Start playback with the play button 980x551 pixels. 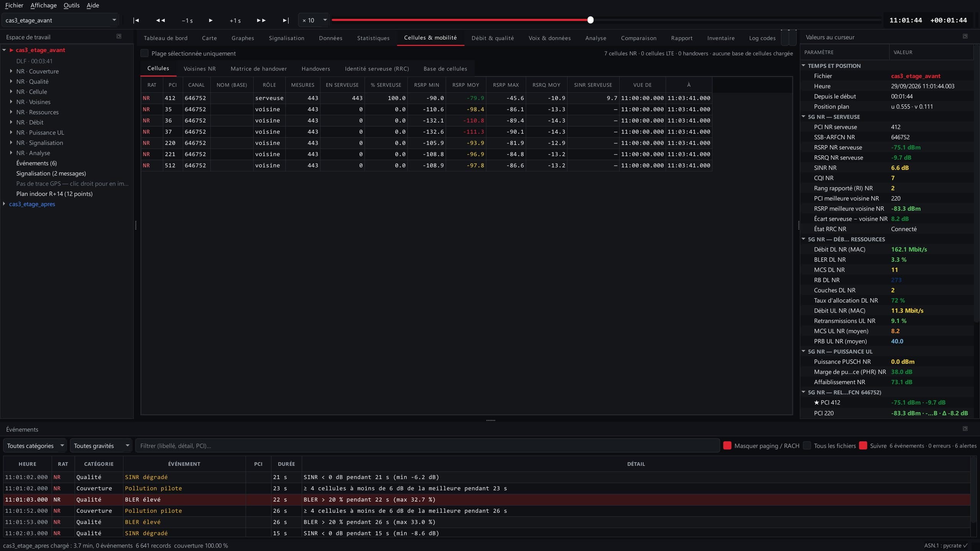point(211,20)
